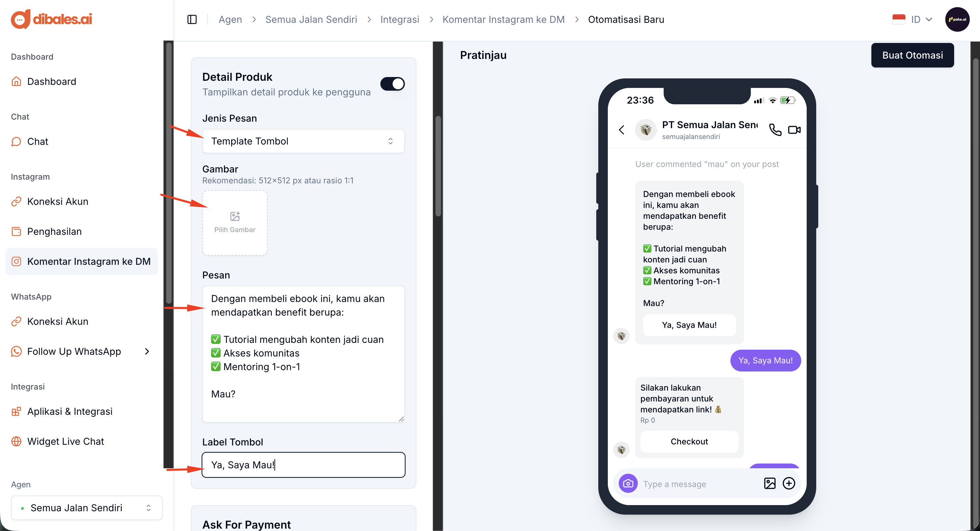Open the Semua Jalan Sendiri agent selector
This screenshot has height=531, width=980.
(87, 508)
